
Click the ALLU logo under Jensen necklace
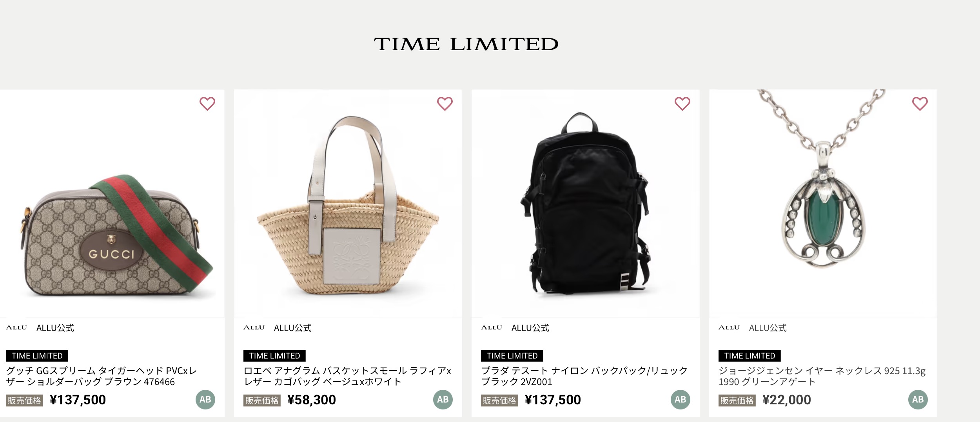(729, 327)
